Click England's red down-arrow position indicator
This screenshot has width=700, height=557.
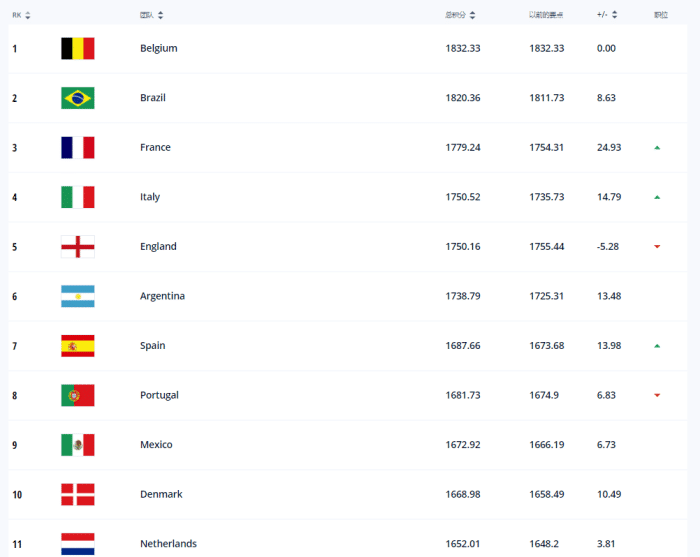pos(657,246)
